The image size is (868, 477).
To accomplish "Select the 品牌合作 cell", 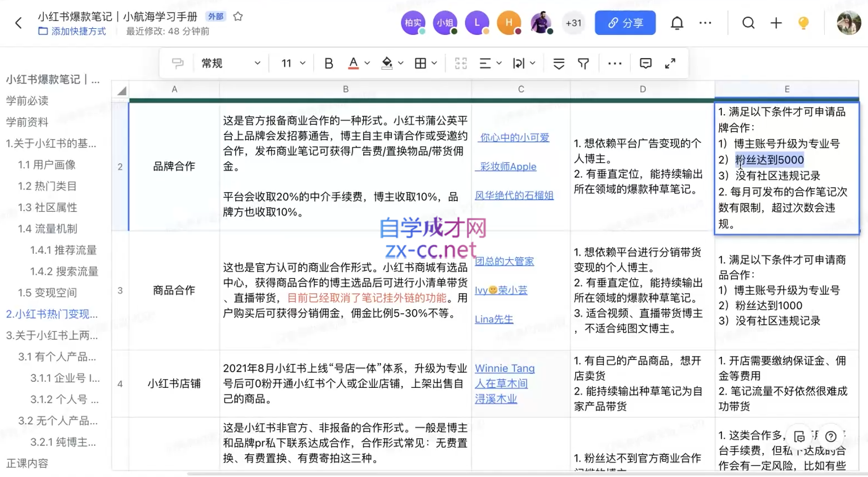I will pos(174,166).
